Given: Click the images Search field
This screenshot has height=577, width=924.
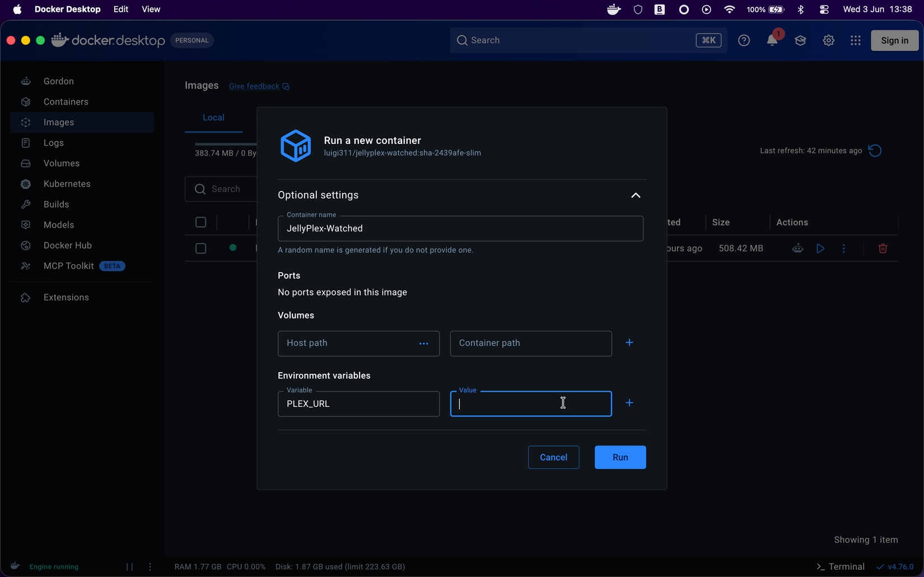Looking at the screenshot, I should 221,189.
